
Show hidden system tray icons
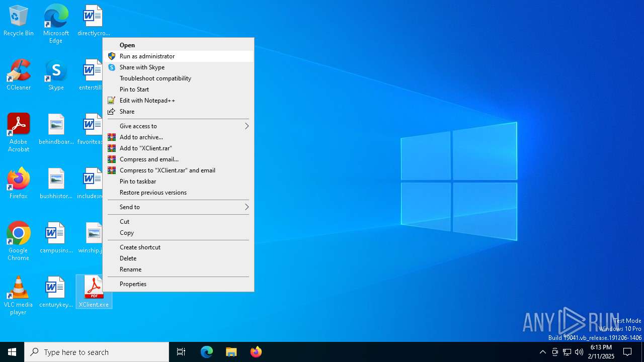(542, 352)
